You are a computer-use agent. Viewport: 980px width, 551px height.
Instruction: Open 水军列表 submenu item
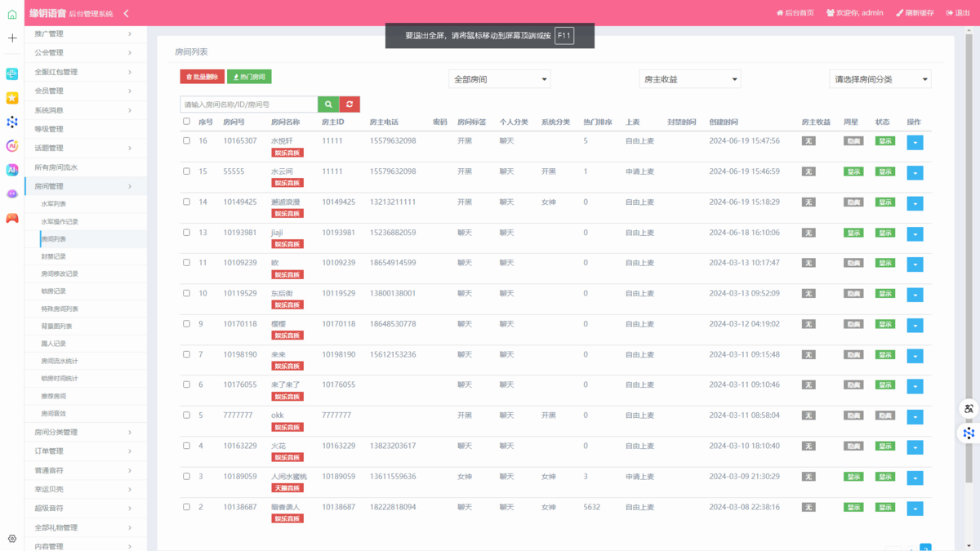click(54, 204)
